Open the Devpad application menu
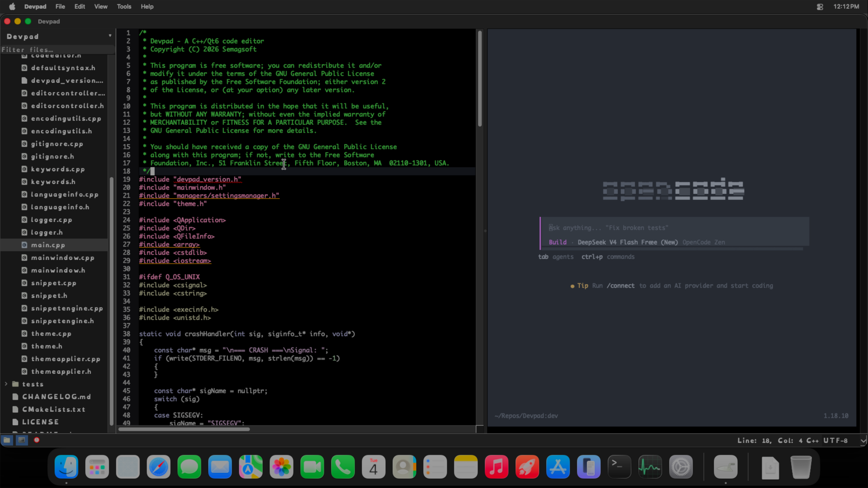Viewport: 868px width, 488px height. [35, 6]
